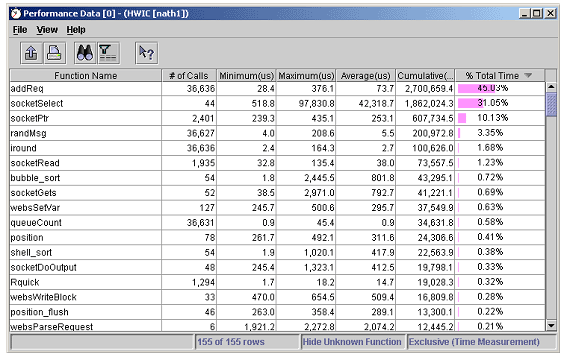564x360 pixels.
Task: Open the Help menu
Action: coord(76,30)
